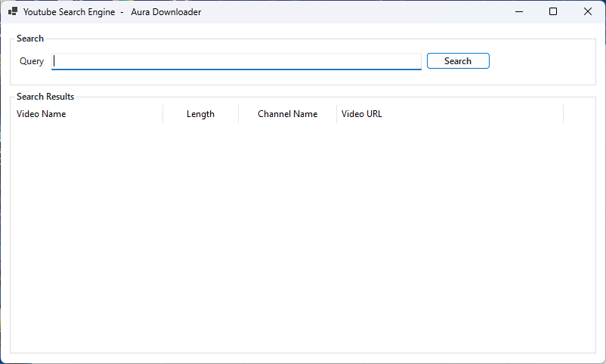
Task: Select the Channel Name column header
Action: 288,114
